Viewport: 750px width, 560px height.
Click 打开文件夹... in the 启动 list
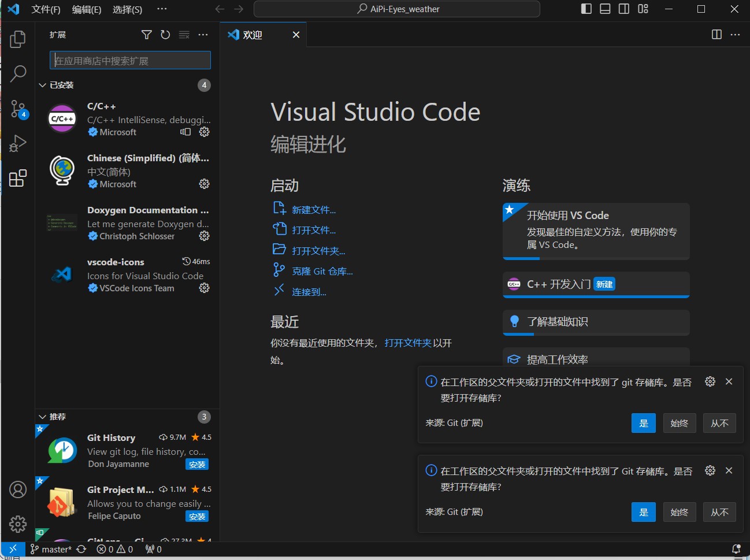click(318, 251)
